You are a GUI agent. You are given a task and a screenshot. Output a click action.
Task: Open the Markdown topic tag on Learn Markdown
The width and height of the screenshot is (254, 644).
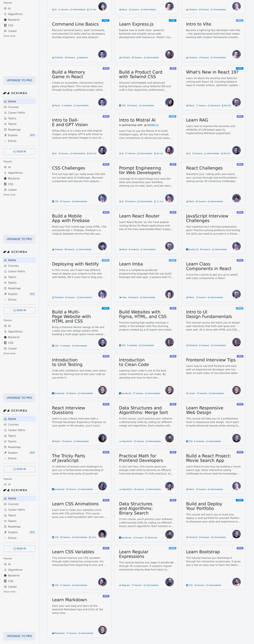(58, 633)
